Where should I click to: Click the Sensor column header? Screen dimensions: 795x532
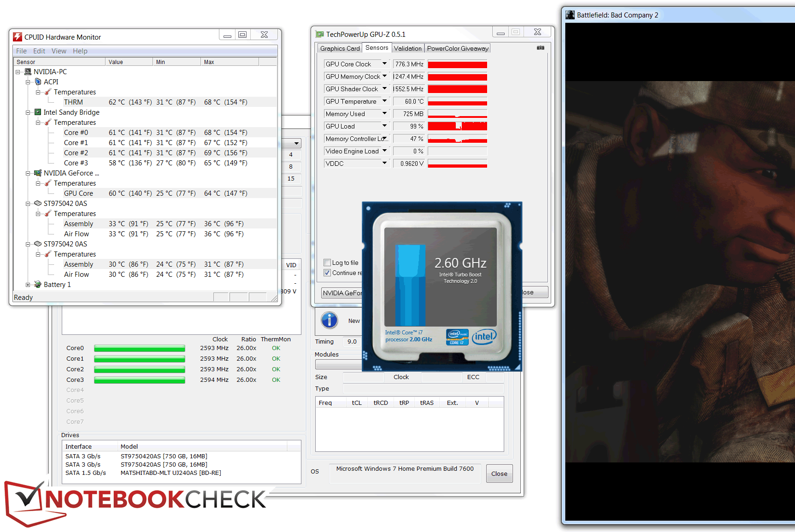(x=59, y=62)
